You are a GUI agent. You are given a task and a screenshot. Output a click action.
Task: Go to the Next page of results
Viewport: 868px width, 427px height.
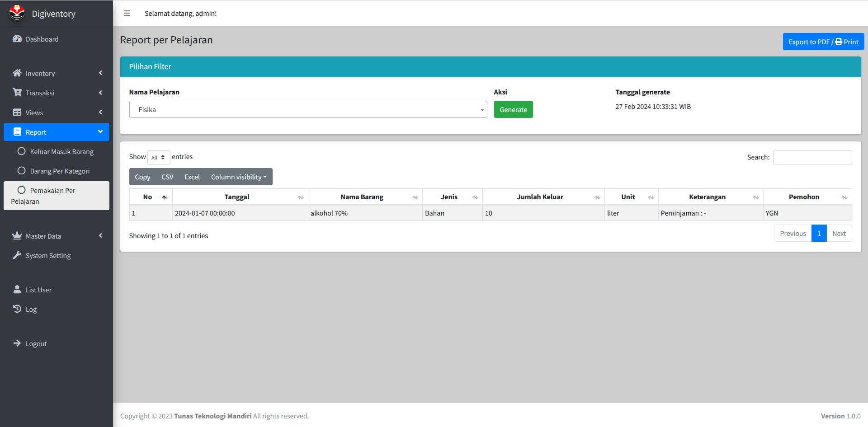[x=839, y=234]
